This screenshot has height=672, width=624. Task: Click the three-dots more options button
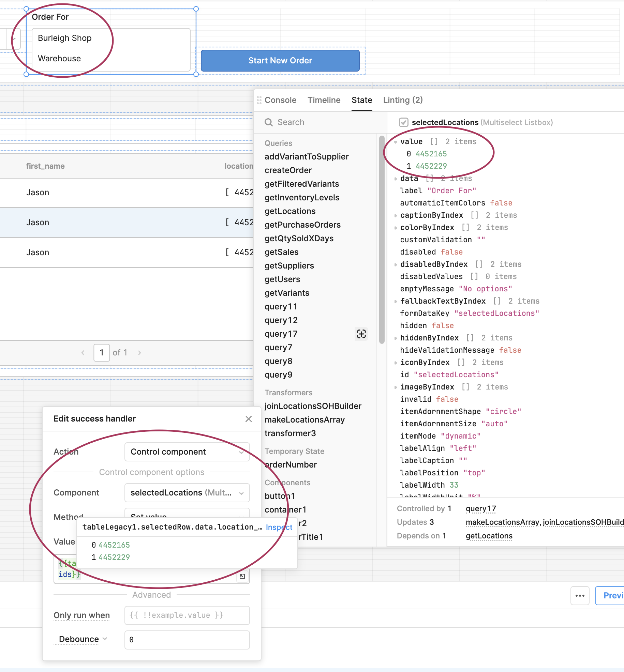(x=580, y=596)
